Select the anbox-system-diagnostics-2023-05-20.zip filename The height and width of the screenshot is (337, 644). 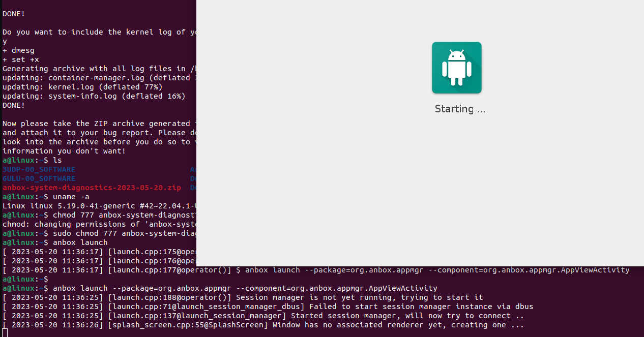point(92,188)
